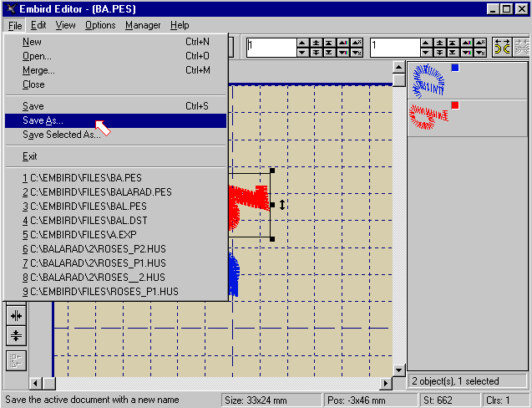This screenshot has height=408, width=532.
Task: Open recent file 3 C:\EMBIRD\FILES\BAL.PES
Action: point(116,207)
